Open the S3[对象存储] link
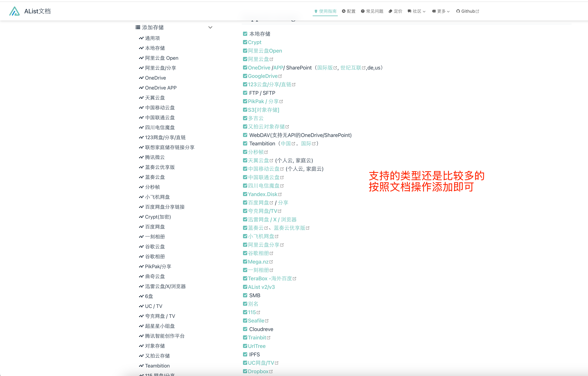 point(263,110)
